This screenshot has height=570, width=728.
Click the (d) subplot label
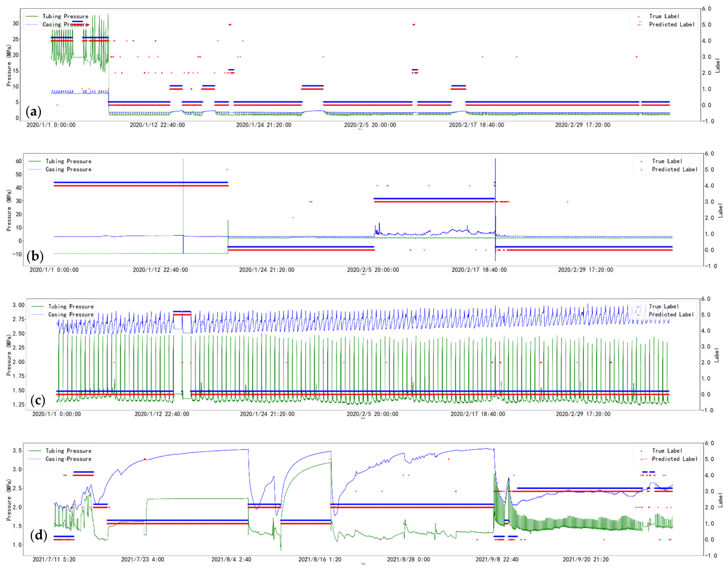coord(39,535)
